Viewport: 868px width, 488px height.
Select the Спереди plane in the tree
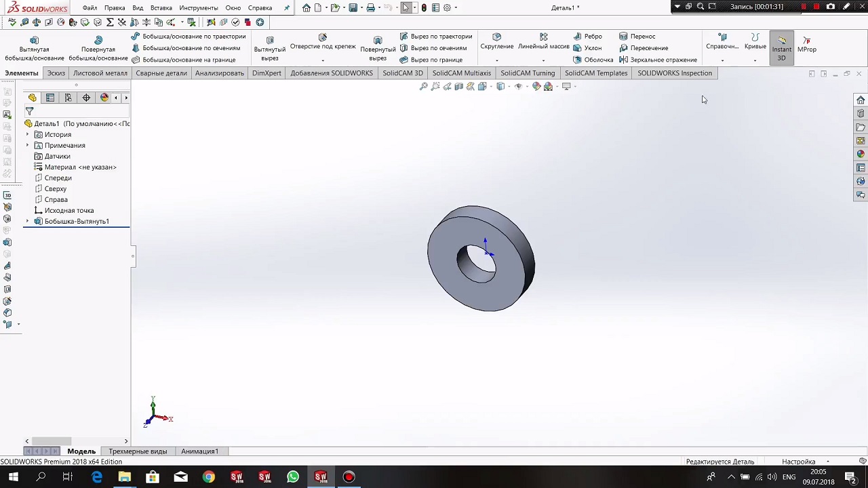[x=58, y=178]
